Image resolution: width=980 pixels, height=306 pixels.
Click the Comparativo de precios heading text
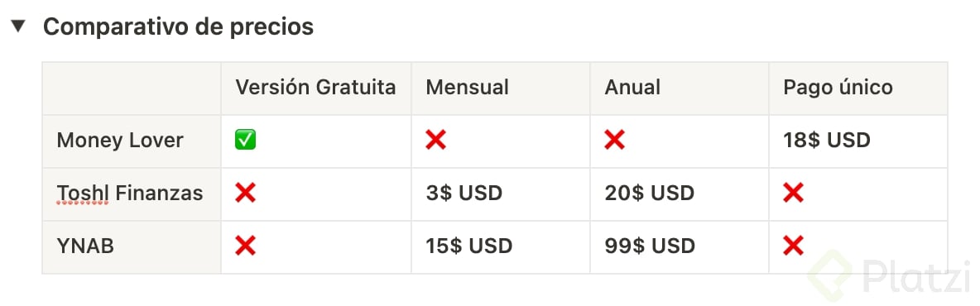[x=178, y=26]
